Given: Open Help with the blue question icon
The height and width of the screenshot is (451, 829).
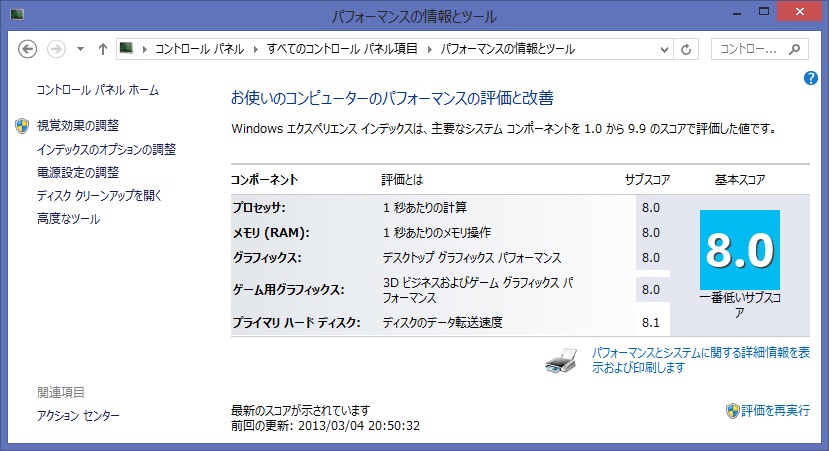Looking at the screenshot, I should [x=810, y=78].
